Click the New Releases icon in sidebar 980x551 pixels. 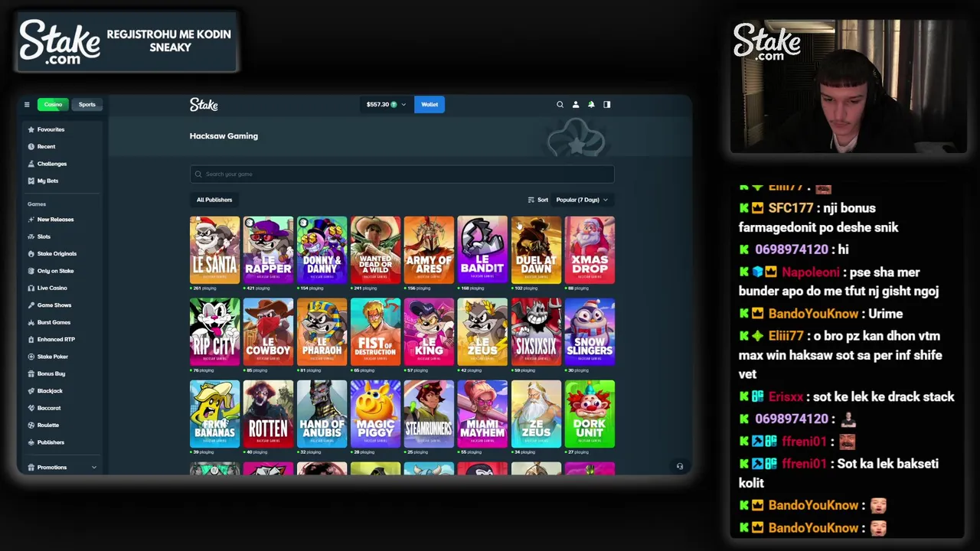pyautogui.click(x=31, y=220)
